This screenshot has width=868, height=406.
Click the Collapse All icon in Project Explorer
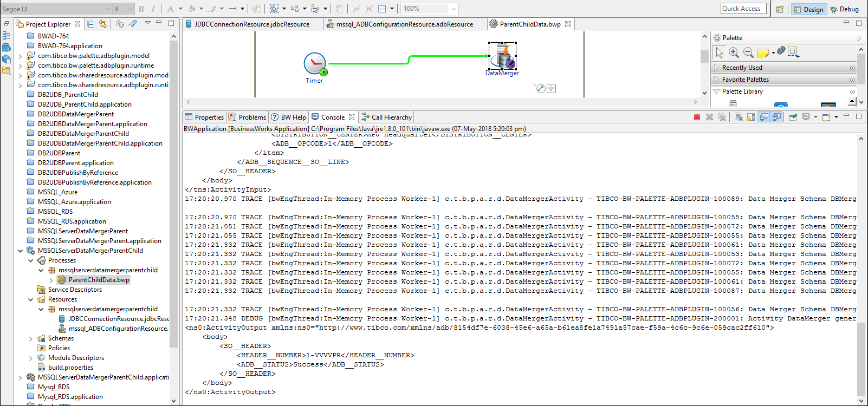tap(90, 24)
